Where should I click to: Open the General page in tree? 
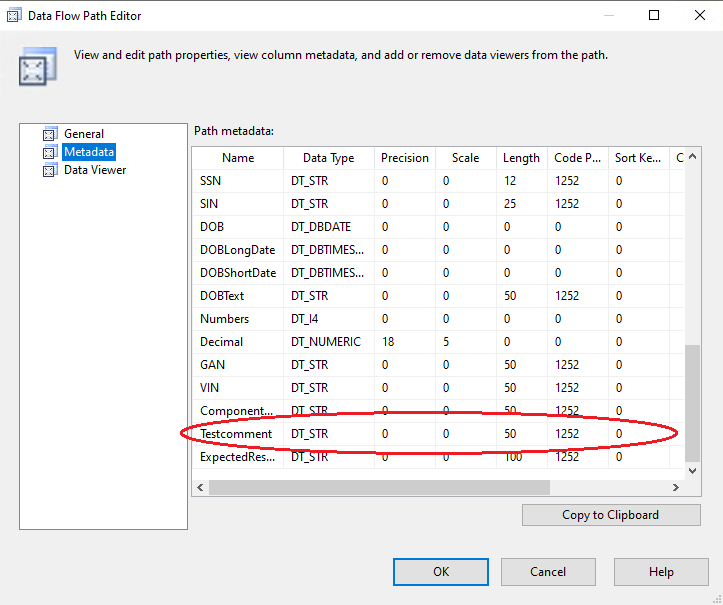(x=84, y=134)
